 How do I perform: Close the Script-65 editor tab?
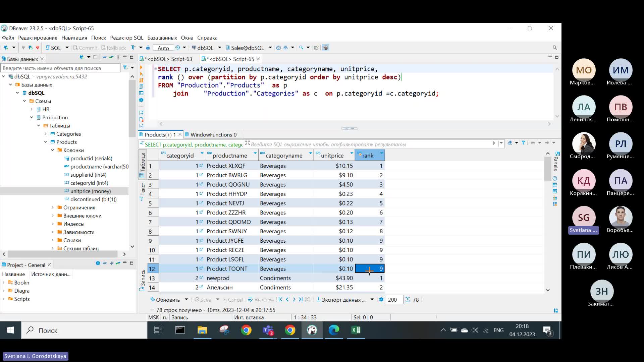tap(258, 59)
